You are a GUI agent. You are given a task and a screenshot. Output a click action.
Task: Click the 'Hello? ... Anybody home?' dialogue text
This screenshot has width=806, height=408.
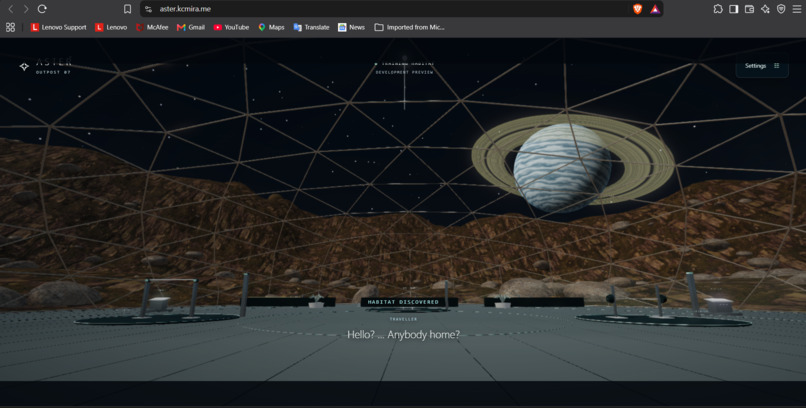tap(404, 335)
